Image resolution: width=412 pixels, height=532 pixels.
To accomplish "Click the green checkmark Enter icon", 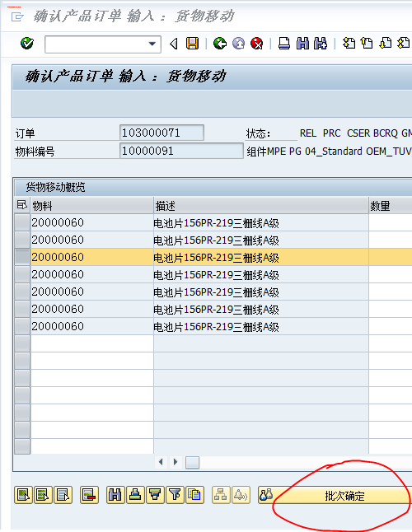I will [27, 44].
